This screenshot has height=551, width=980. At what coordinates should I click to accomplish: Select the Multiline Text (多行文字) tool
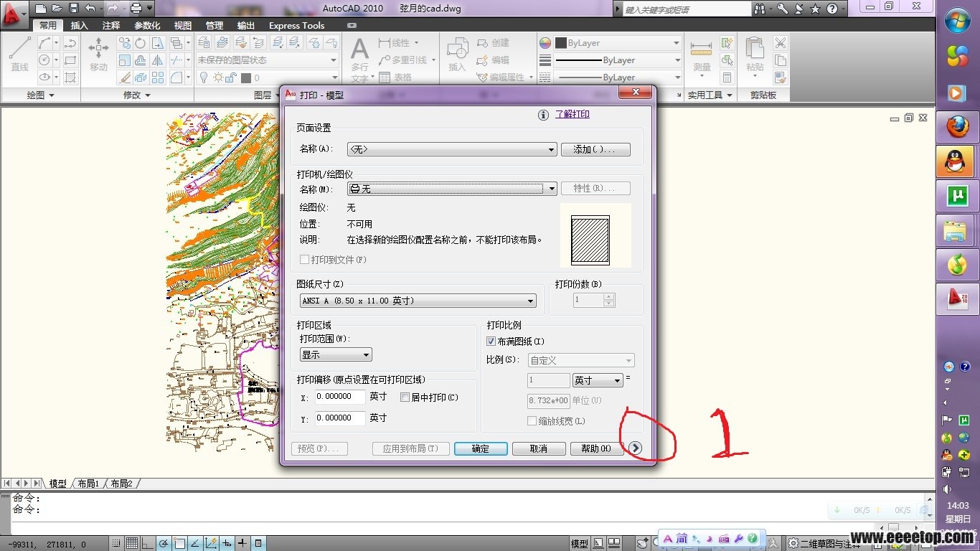pos(359,59)
